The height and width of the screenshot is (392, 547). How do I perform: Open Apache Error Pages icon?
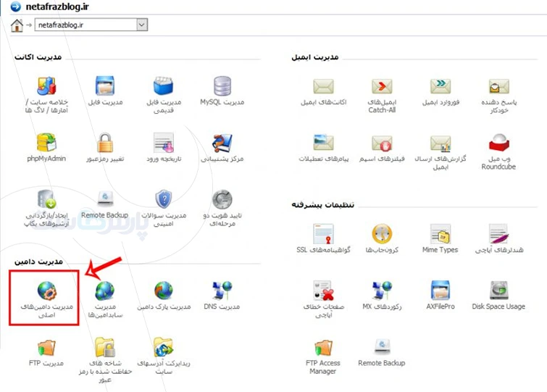[323, 291]
